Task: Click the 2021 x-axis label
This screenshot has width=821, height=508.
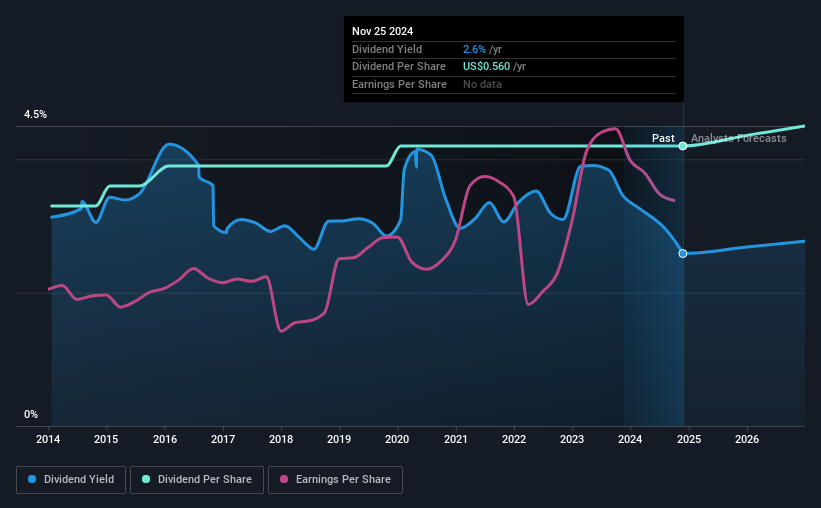Action: coord(456,439)
